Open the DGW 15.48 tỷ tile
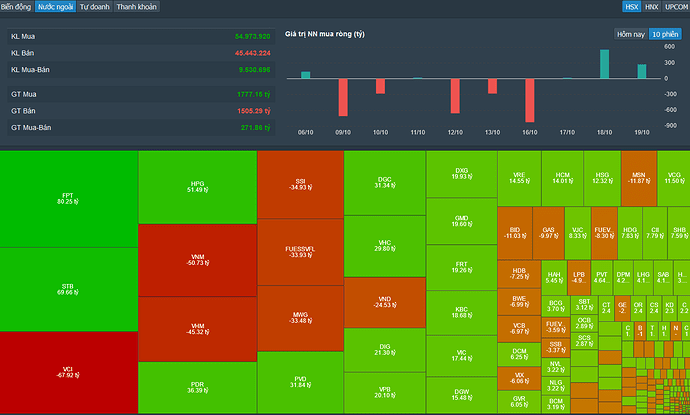The width and height of the screenshot is (690, 415). click(462, 395)
